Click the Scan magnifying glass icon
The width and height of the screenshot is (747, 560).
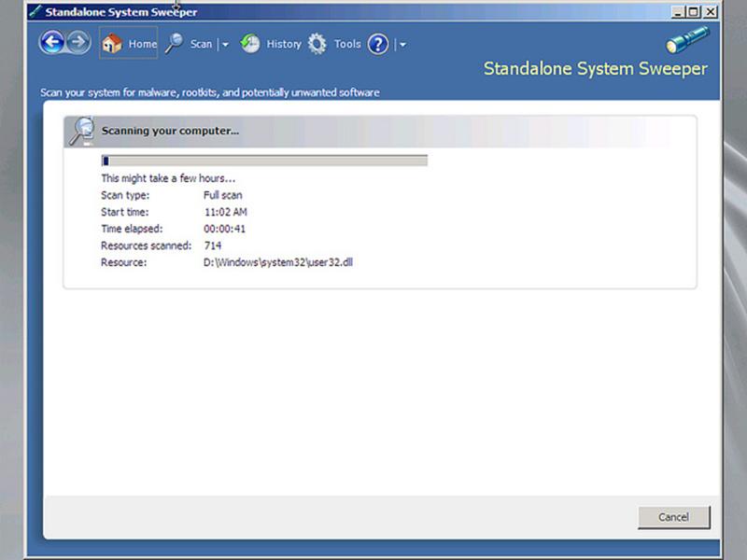175,44
